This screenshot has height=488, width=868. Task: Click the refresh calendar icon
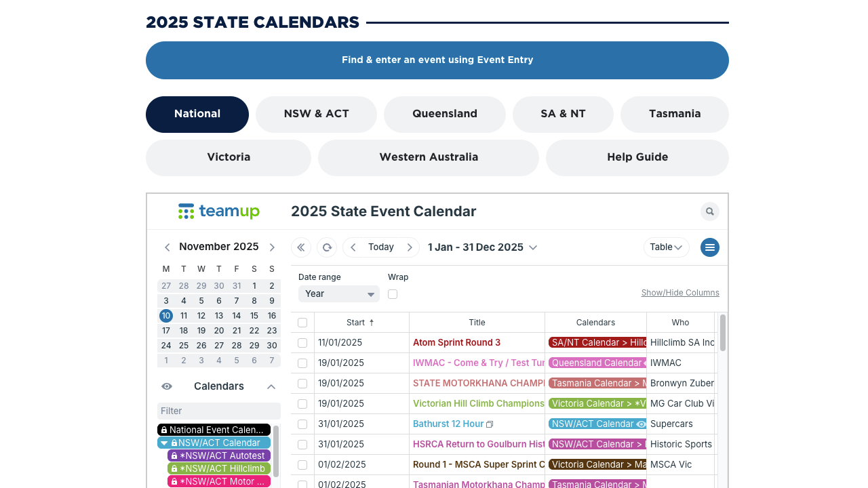327,247
